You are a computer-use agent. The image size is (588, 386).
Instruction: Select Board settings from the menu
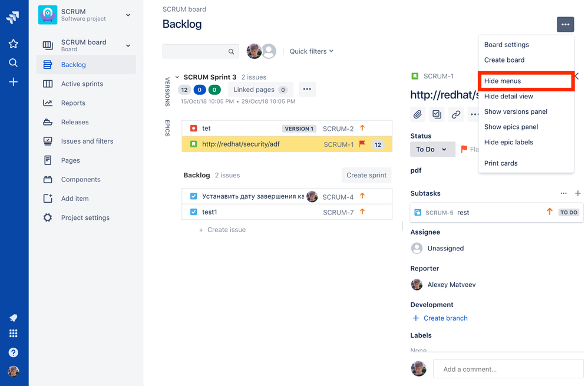(526, 45)
